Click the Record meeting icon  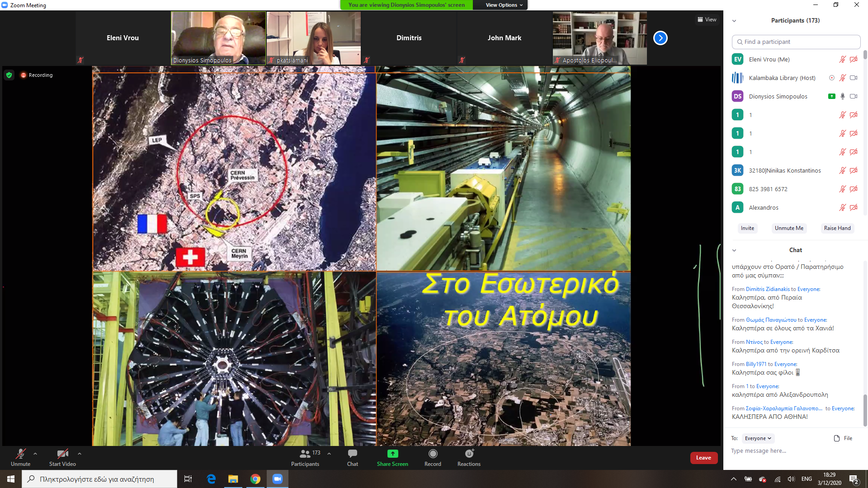[433, 454]
